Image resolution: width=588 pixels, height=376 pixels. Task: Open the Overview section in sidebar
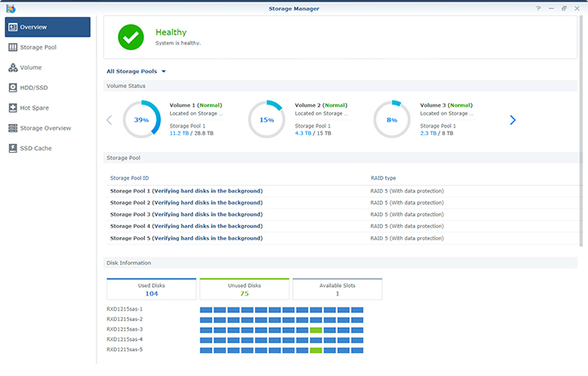pyautogui.click(x=47, y=27)
